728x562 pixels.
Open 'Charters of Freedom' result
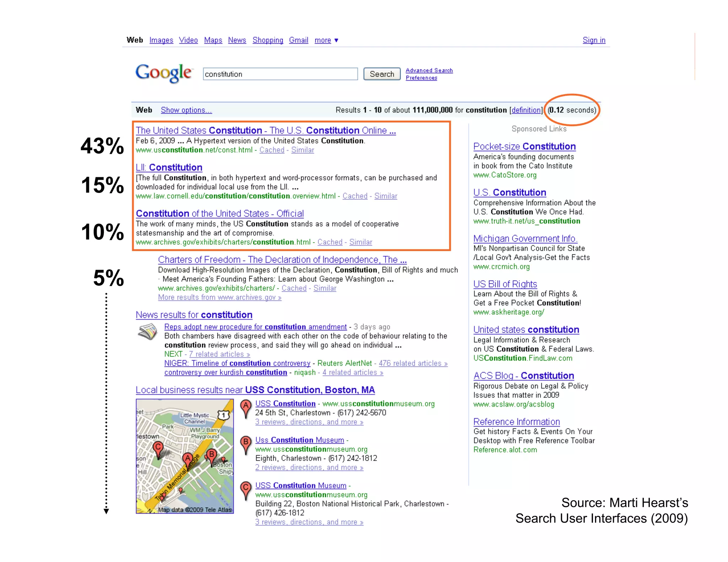point(283,260)
